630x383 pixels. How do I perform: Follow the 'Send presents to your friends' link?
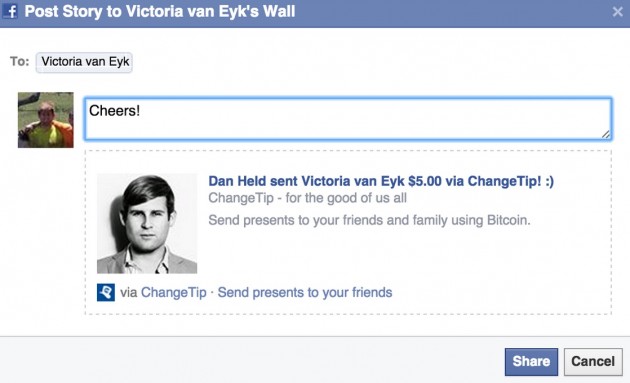[x=305, y=292]
